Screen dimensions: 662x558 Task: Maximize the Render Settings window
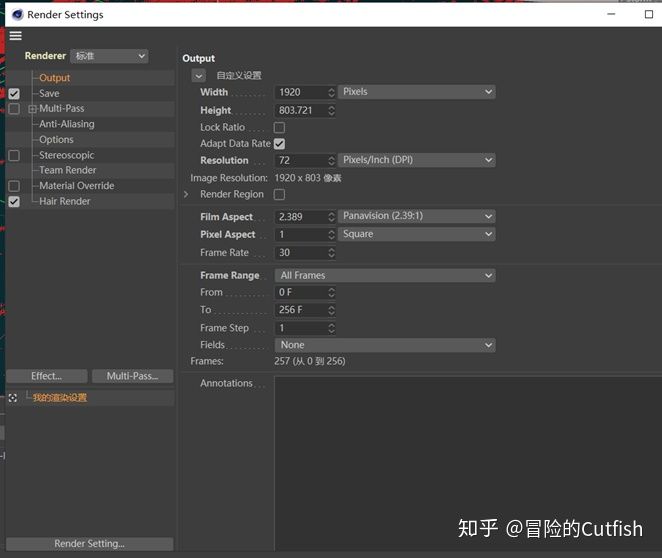click(x=620, y=14)
